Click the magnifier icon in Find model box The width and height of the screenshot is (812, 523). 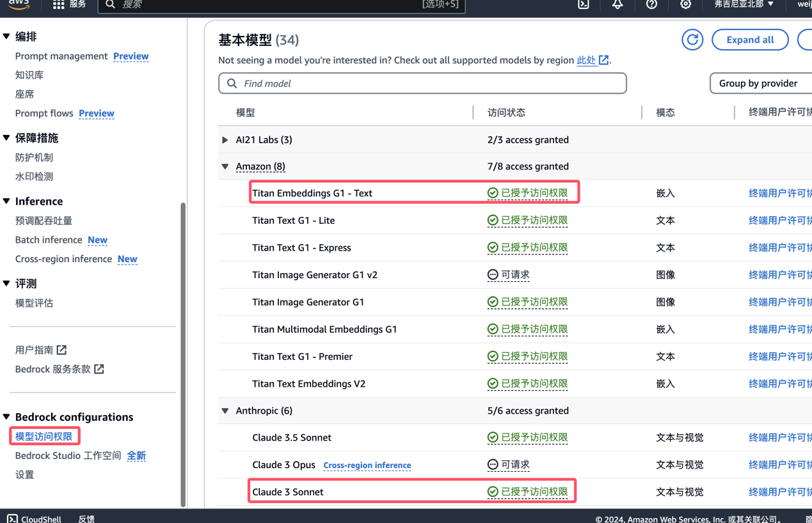tap(232, 83)
